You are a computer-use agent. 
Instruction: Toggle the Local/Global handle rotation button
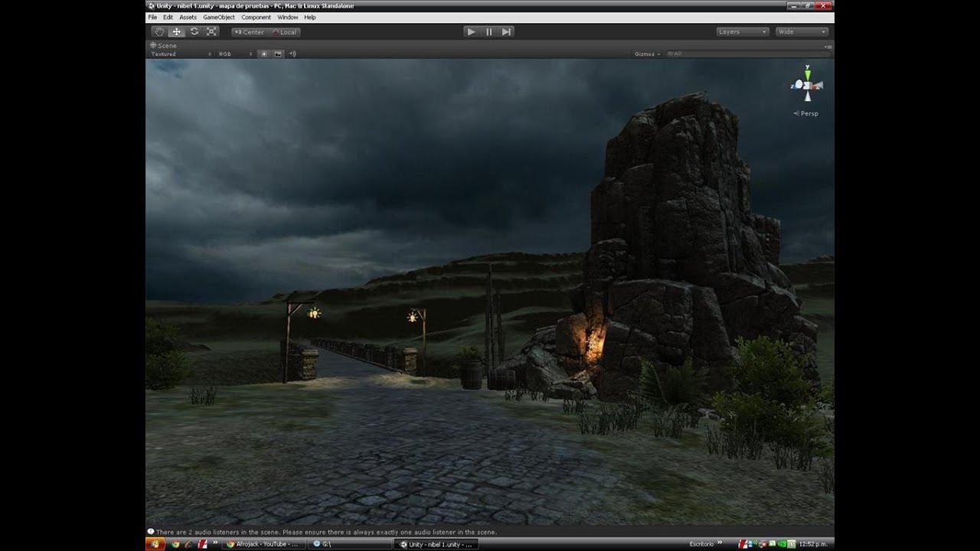pos(284,32)
